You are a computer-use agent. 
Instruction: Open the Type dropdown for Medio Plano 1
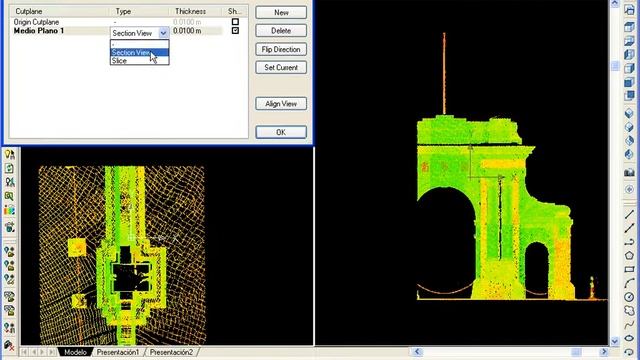pyautogui.click(x=163, y=33)
